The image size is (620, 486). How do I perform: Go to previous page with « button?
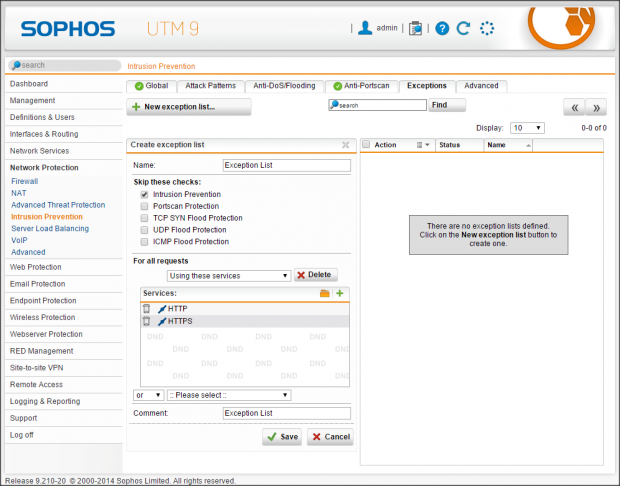[575, 107]
